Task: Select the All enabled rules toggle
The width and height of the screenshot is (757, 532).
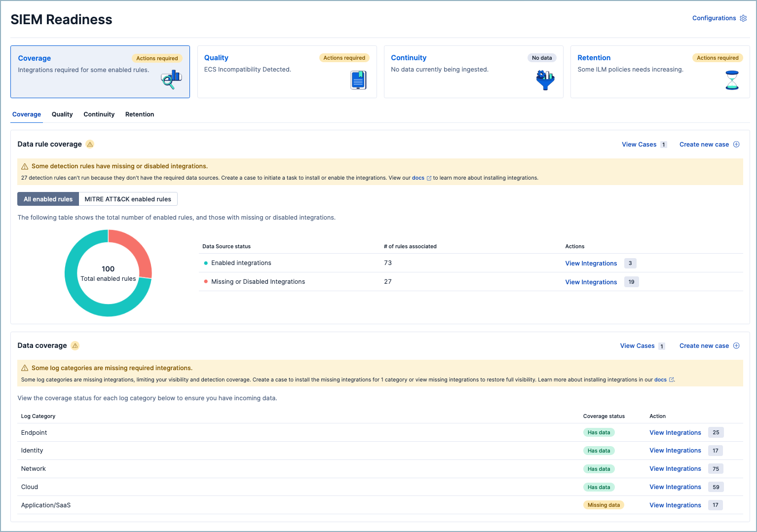Action: point(48,199)
